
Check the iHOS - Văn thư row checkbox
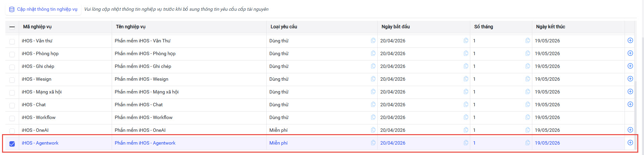(x=12, y=41)
